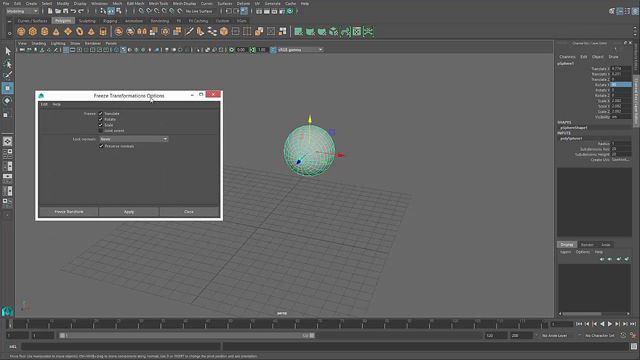The height and width of the screenshot is (360, 640).
Task: Go to the start of playback range
Action: click(579, 324)
